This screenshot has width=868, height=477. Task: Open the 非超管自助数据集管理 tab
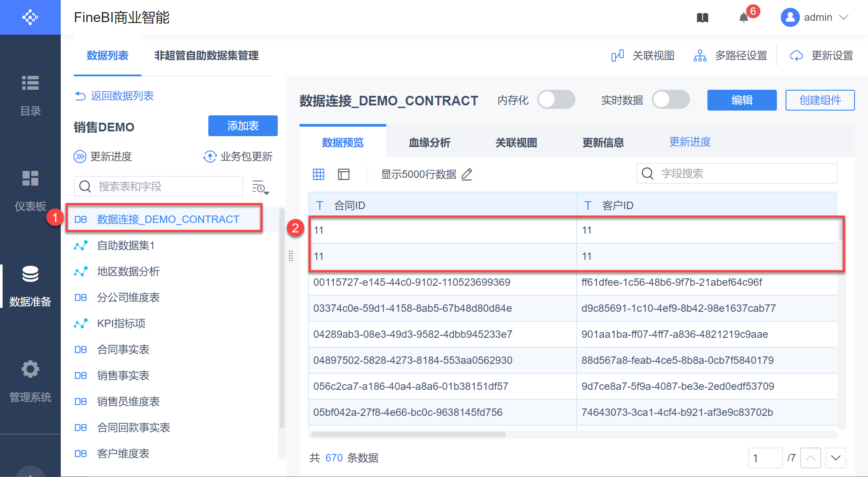(x=206, y=56)
